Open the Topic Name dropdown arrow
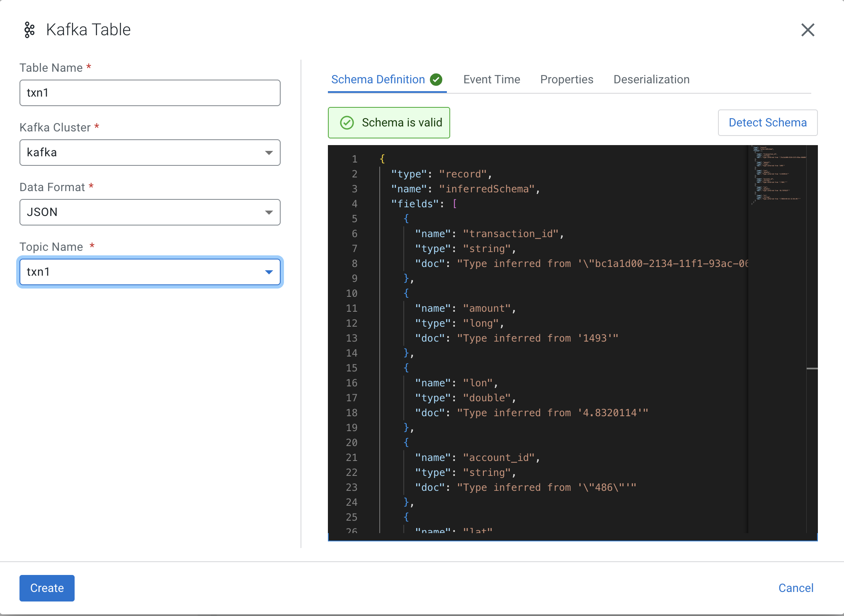 pyautogui.click(x=269, y=272)
